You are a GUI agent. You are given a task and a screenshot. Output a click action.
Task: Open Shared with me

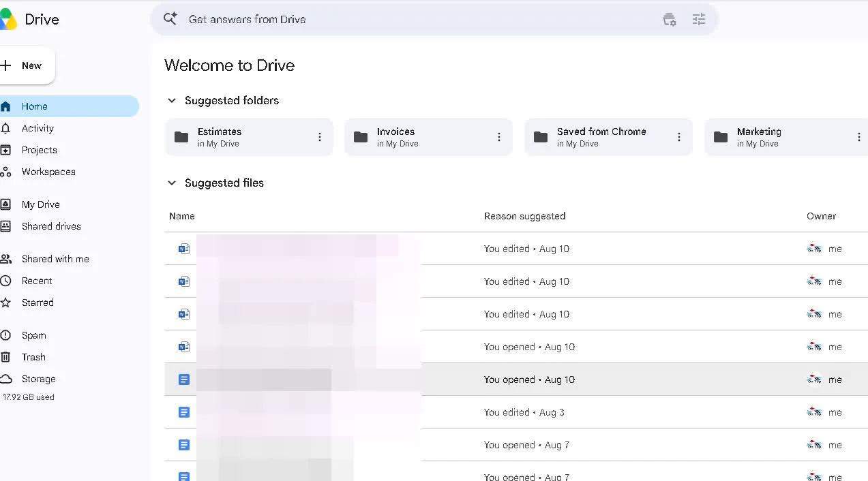point(55,259)
